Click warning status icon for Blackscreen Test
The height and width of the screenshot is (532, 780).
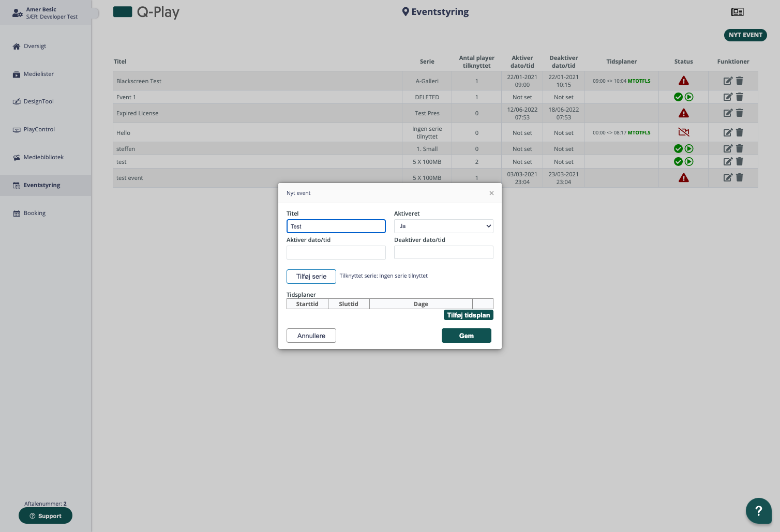point(684,81)
